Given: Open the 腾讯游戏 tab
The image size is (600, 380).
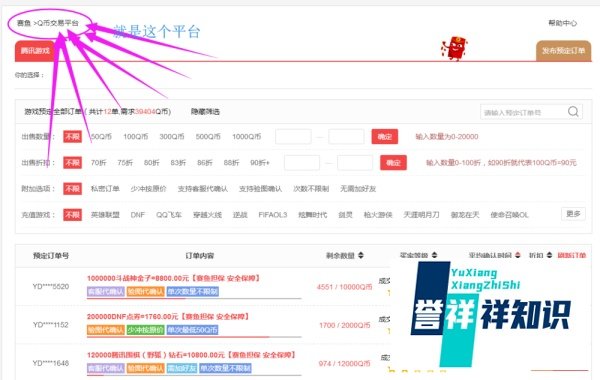Looking at the screenshot, I should [x=35, y=51].
